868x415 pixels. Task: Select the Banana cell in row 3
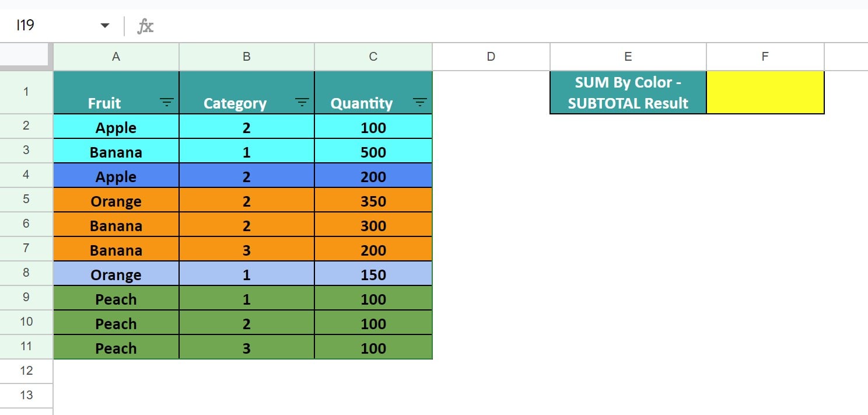point(116,152)
